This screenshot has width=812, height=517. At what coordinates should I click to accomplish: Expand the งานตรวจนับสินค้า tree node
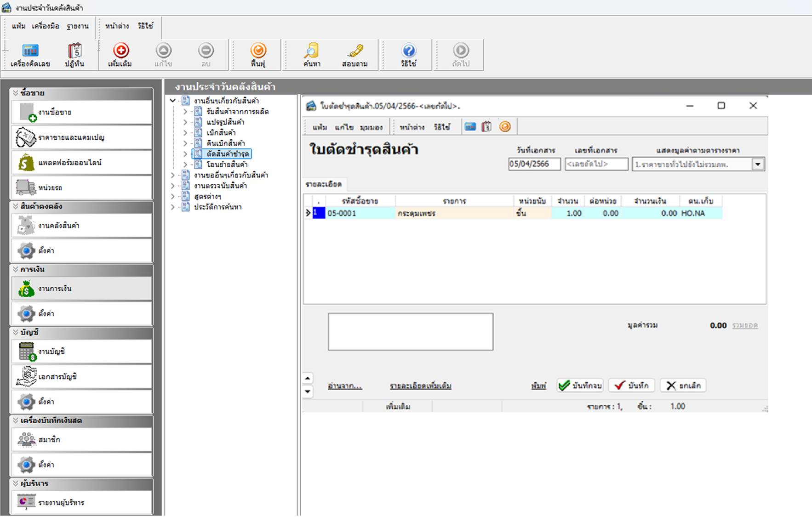[x=173, y=186]
